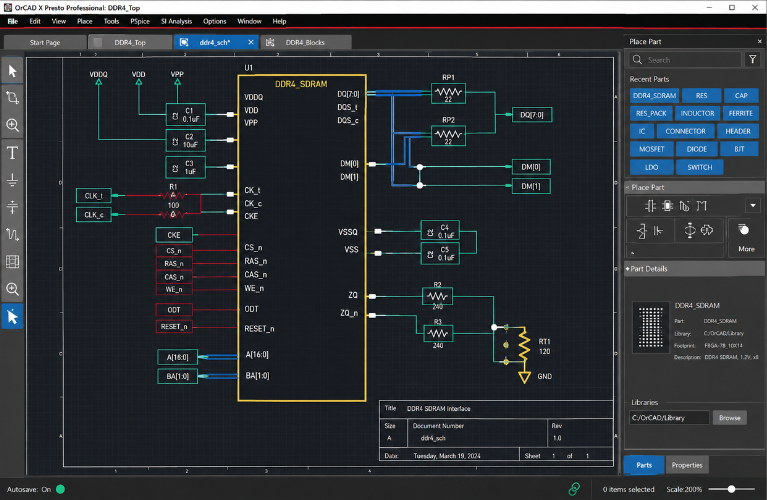Switch to the DDR4_Top tab

coord(130,43)
